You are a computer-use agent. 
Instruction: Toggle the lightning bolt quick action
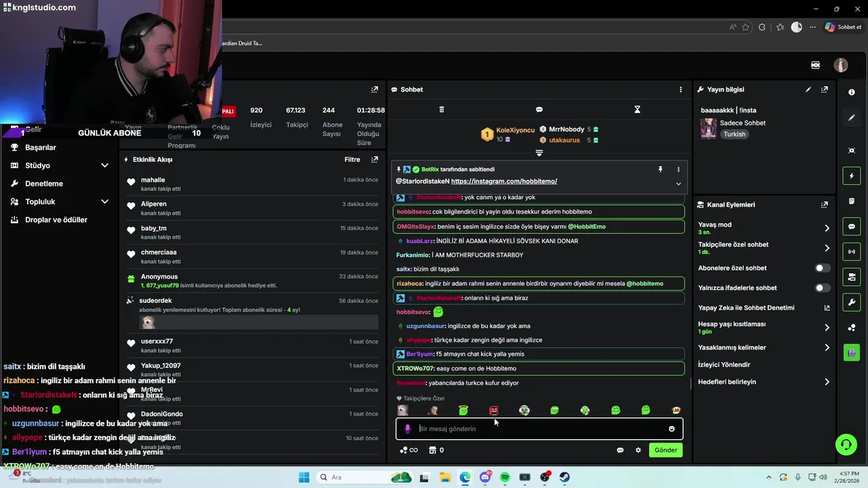[852, 176]
